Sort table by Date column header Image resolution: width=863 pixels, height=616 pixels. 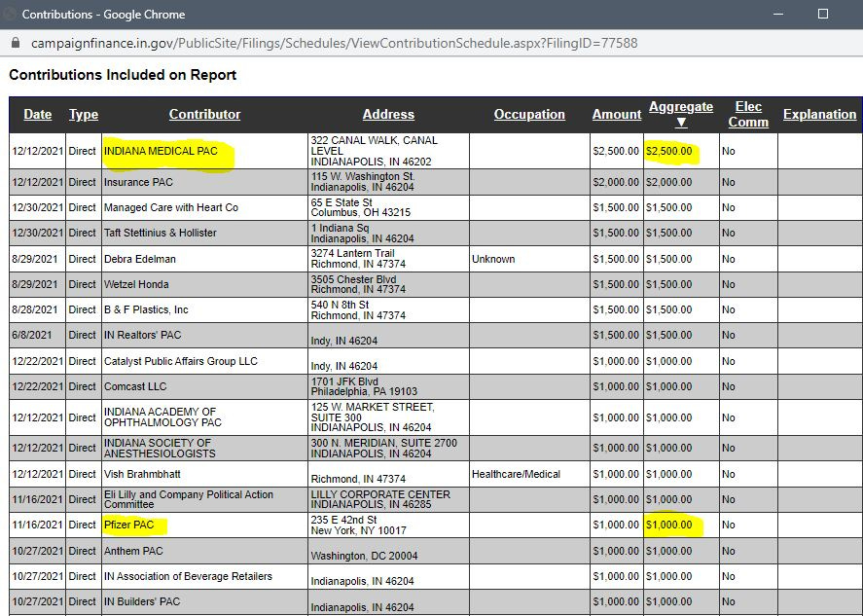(x=37, y=115)
